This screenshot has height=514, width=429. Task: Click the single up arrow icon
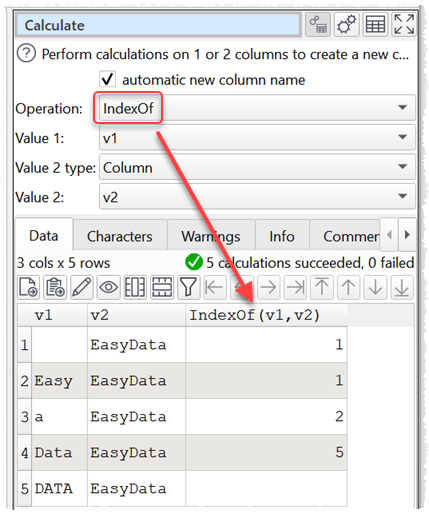pos(348,287)
